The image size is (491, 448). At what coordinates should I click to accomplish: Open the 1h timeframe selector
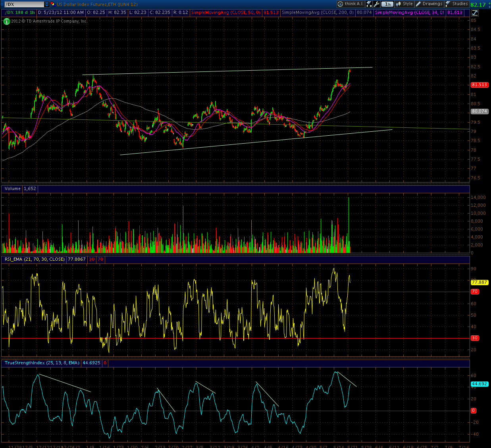pos(388,4)
